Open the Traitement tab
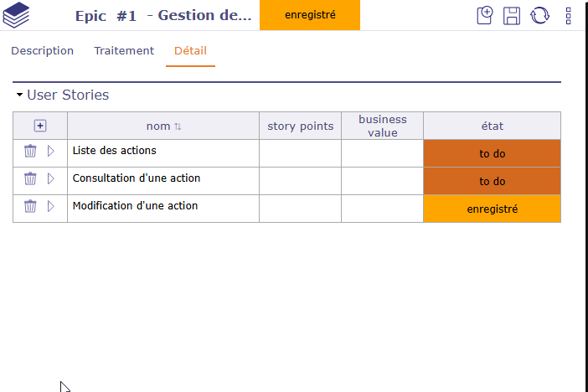The image size is (588, 392). 124,50
